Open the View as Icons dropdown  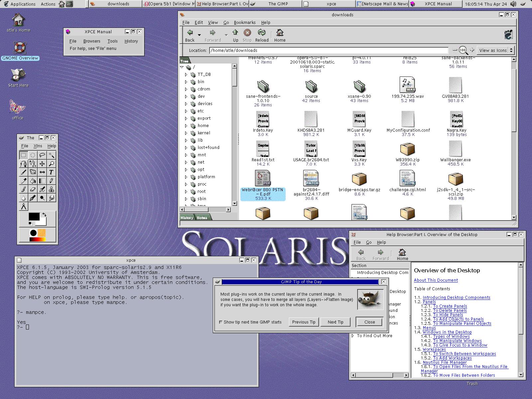[495, 51]
